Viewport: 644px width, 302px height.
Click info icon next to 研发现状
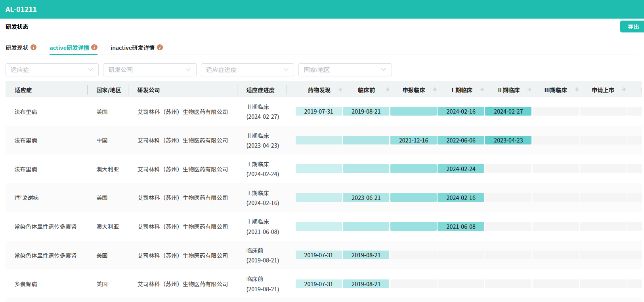click(34, 47)
